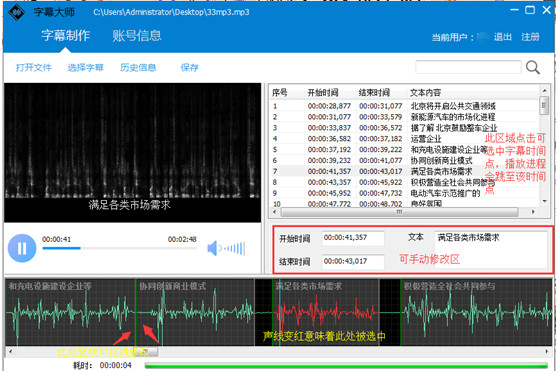Open the 字幕制作 tab
Screen dimensions: 557x371
(65, 36)
